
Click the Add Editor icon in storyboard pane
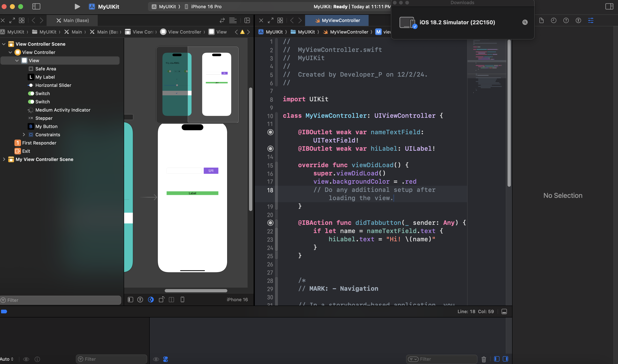(247, 21)
